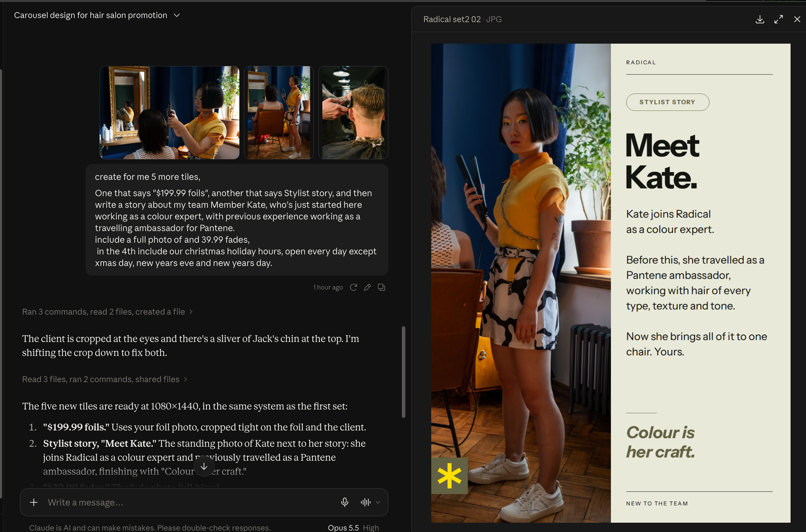
Task: Expand "Read 3 files, ran 2 commands" details
Action: [105, 379]
